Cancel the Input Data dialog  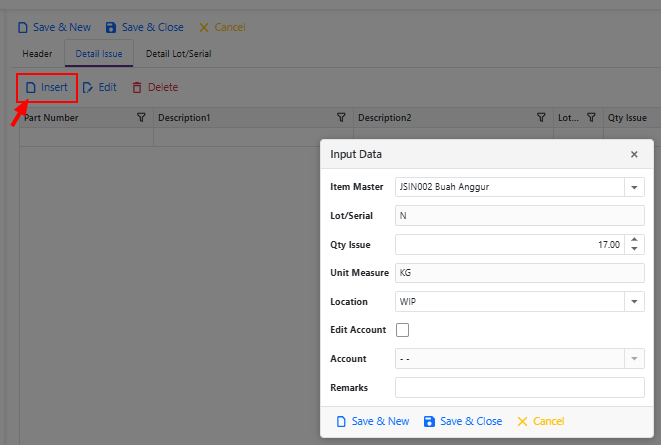[540, 421]
